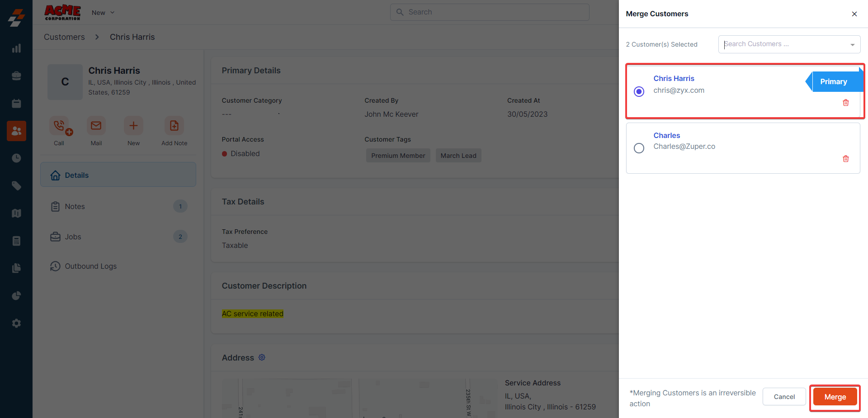
Task: Click the top Search input field
Action: [x=490, y=12]
